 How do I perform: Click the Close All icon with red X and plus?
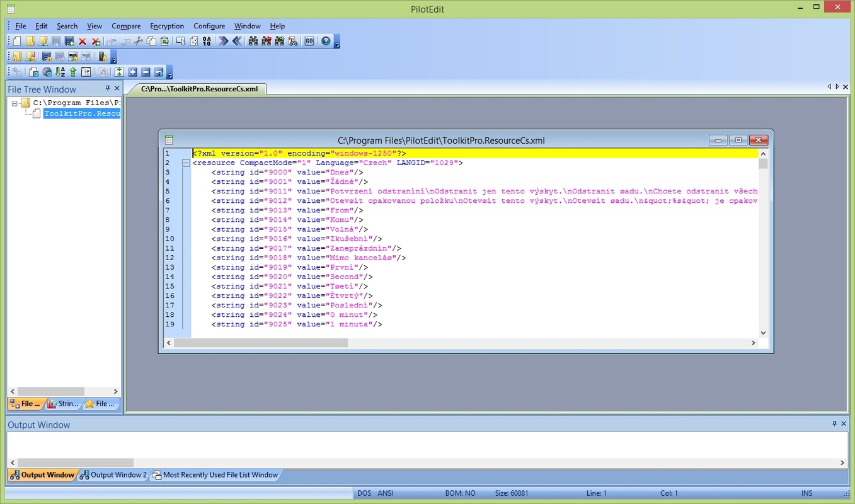pos(96,42)
